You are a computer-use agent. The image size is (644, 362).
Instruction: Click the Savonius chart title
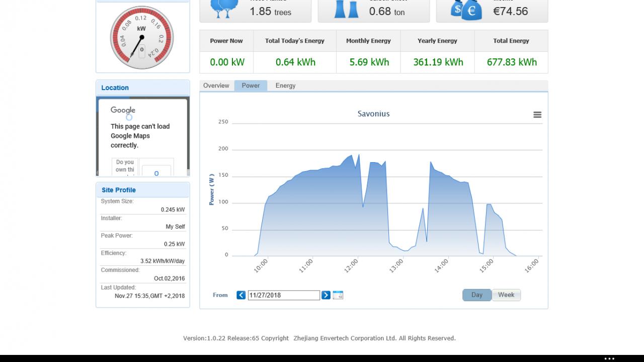click(374, 114)
